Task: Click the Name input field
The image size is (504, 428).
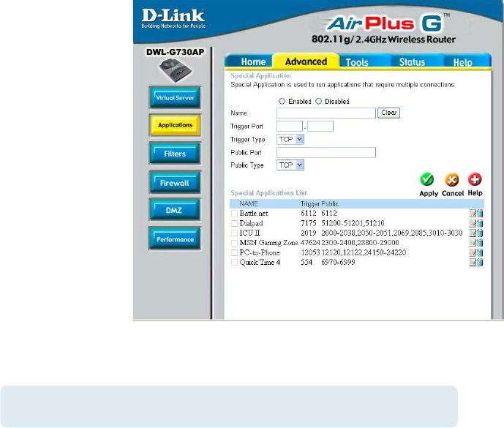Action: [x=326, y=113]
